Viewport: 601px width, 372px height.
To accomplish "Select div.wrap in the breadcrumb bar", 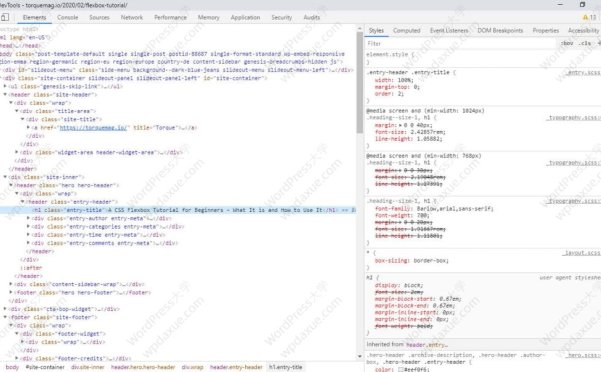I will [x=192, y=367].
